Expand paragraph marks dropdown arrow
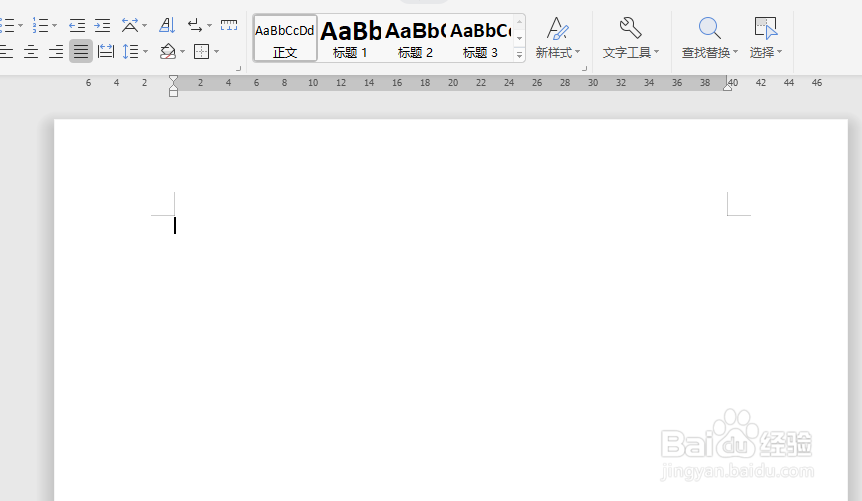The image size is (862, 501). pyautogui.click(x=209, y=25)
